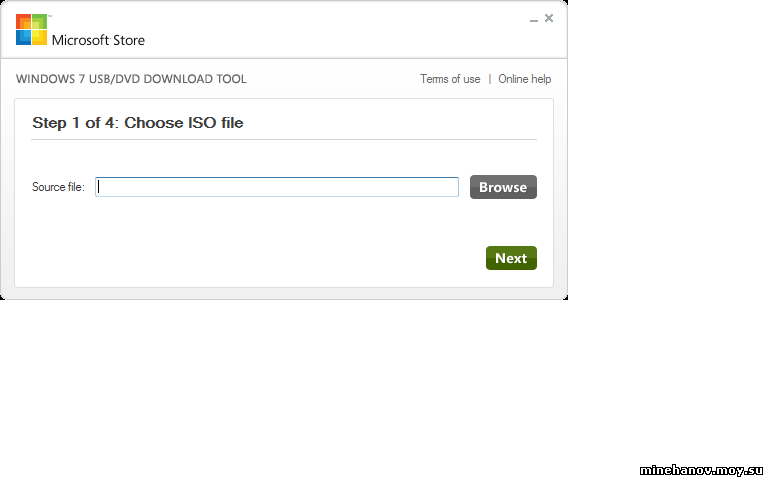This screenshot has height=480, width=768.
Task: Click the Step 1 of 4 heading
Action: (x=138, y=122)
